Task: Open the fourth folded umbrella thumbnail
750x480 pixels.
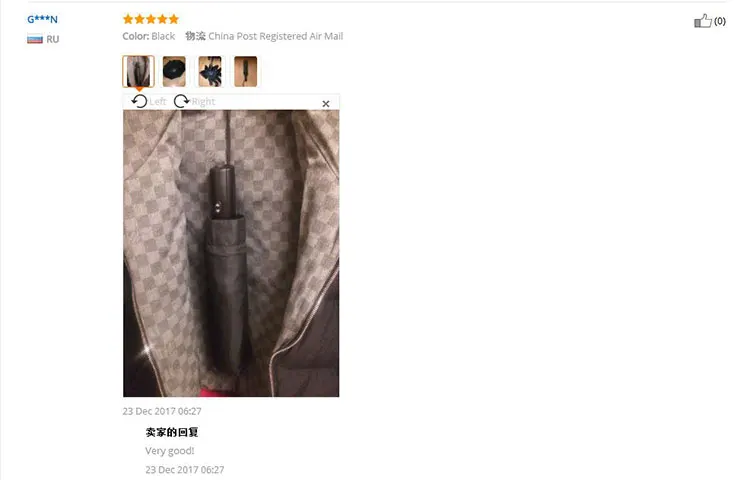Action: tap(245, 71)
